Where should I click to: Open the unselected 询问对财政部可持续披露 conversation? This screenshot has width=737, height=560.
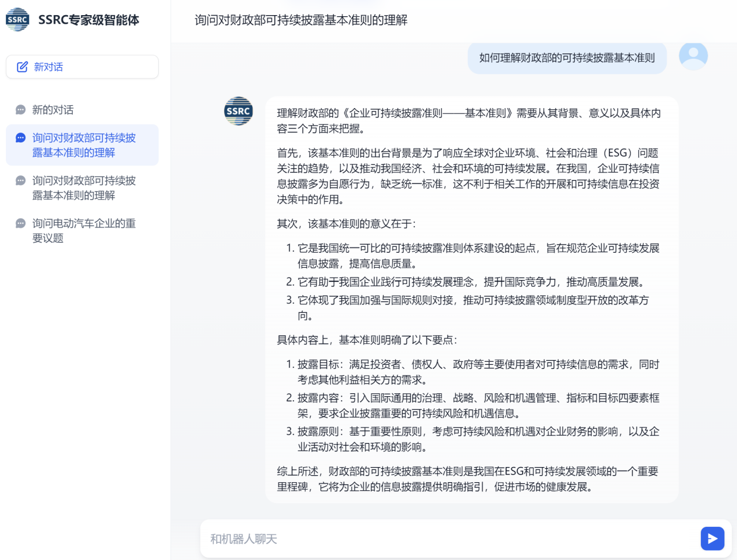tap(84, 188)
